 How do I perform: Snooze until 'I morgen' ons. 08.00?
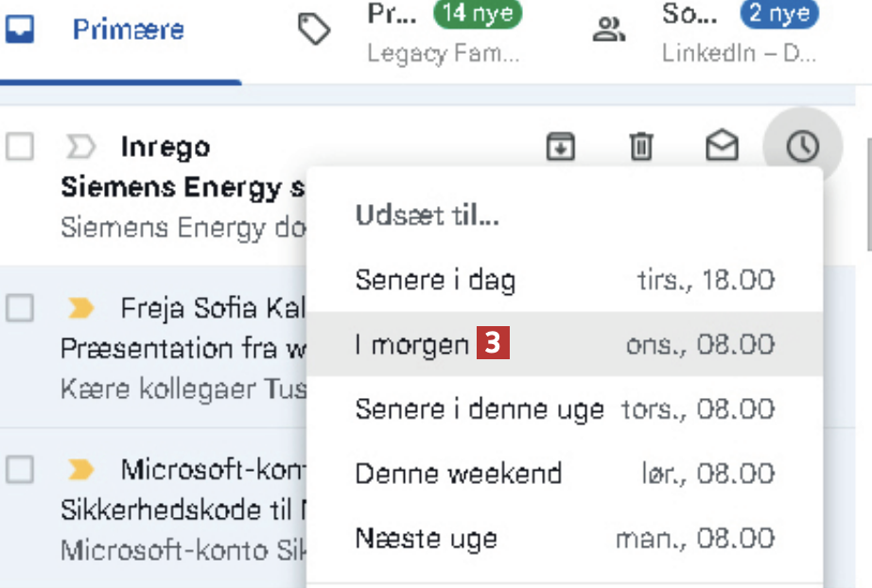click(x=565, y=344)
